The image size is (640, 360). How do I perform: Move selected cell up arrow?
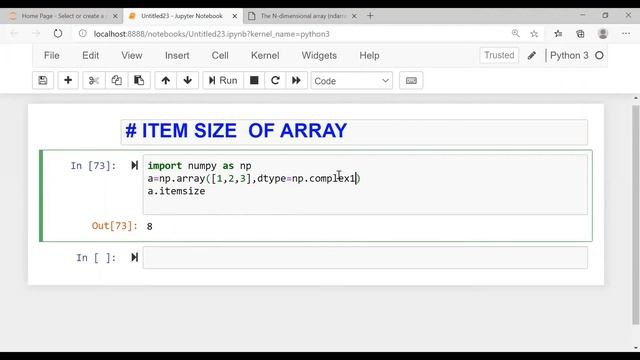[165, 80]
